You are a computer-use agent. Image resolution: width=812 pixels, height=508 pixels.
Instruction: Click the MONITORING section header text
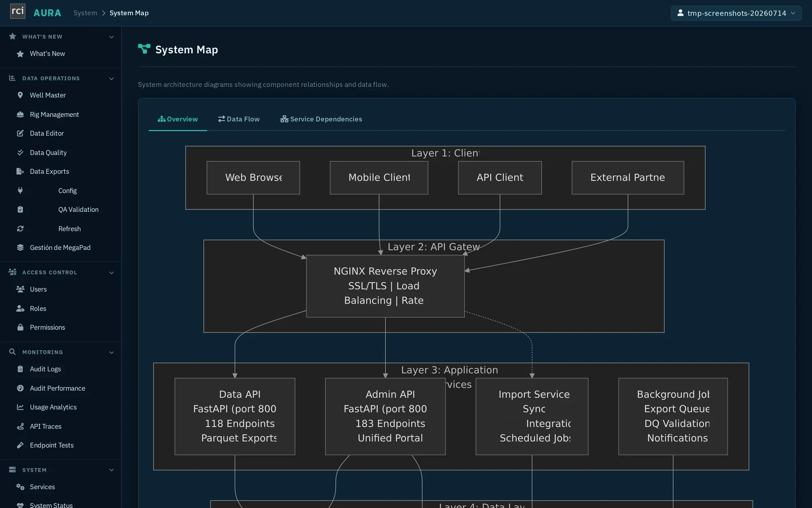point(43,352)
